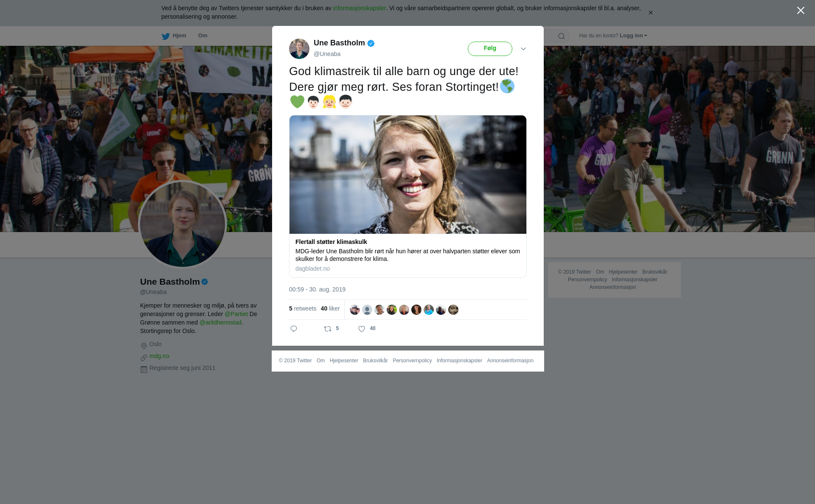Click the fifth liker avatar
The image size is (815, 504).
point(404,310)
